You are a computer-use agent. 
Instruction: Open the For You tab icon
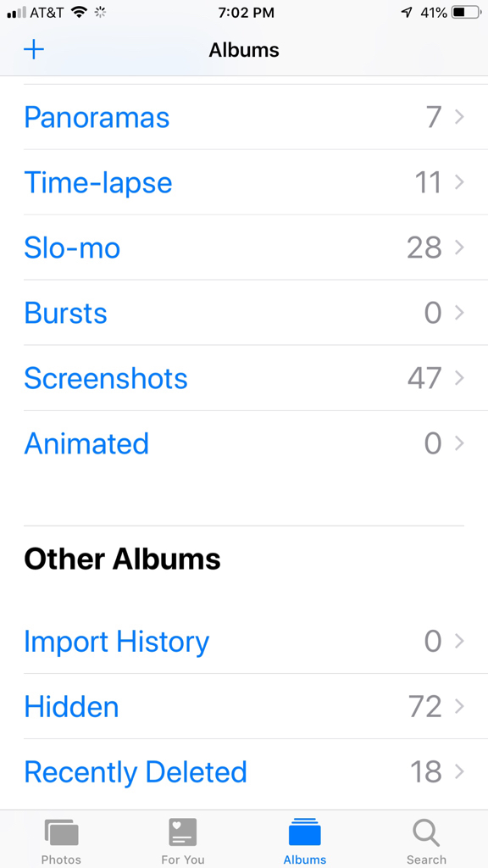point(183,832)
